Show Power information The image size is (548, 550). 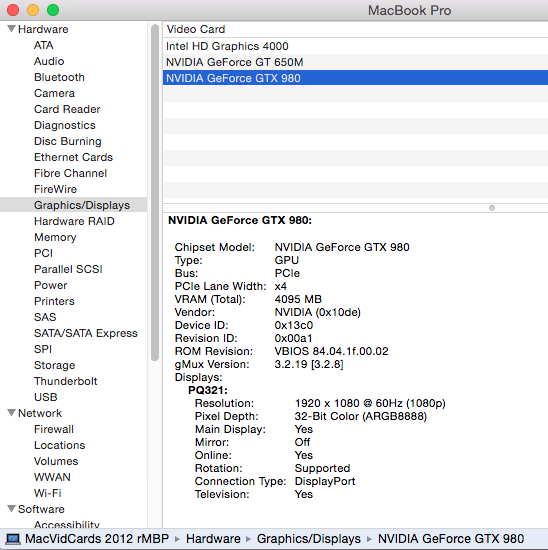[50, 285]
